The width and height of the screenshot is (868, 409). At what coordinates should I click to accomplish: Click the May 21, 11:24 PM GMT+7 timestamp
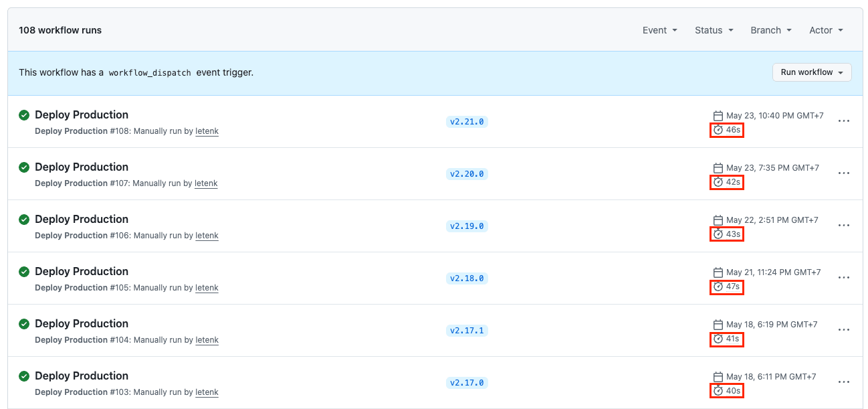coord(774,272)
